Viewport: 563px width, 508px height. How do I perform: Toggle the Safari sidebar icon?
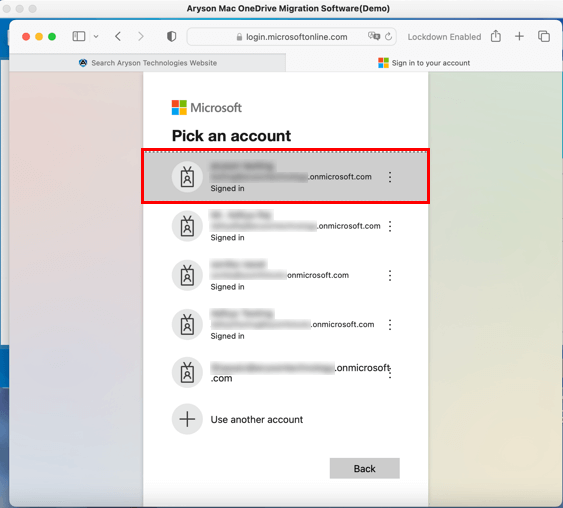(x=79, y=36)
